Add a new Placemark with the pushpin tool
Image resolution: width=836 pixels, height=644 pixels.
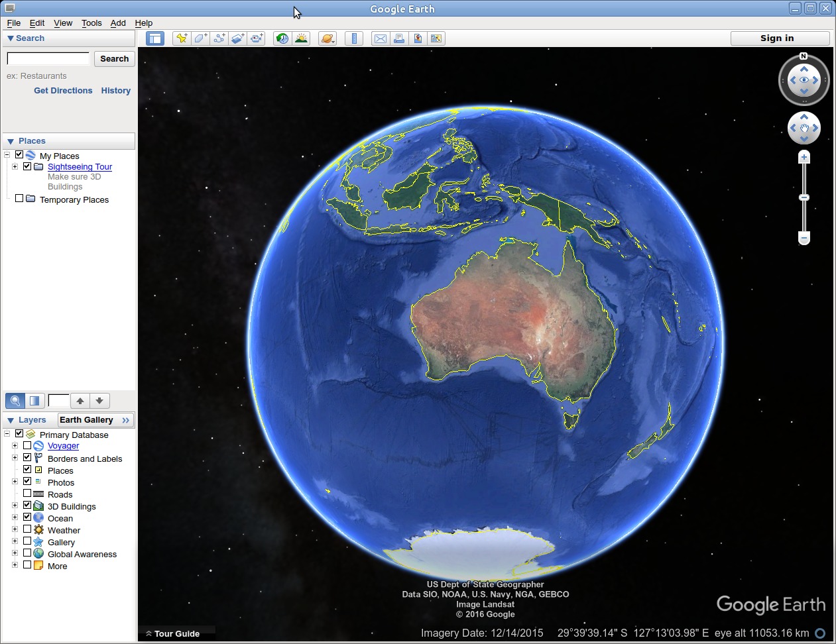181,38
